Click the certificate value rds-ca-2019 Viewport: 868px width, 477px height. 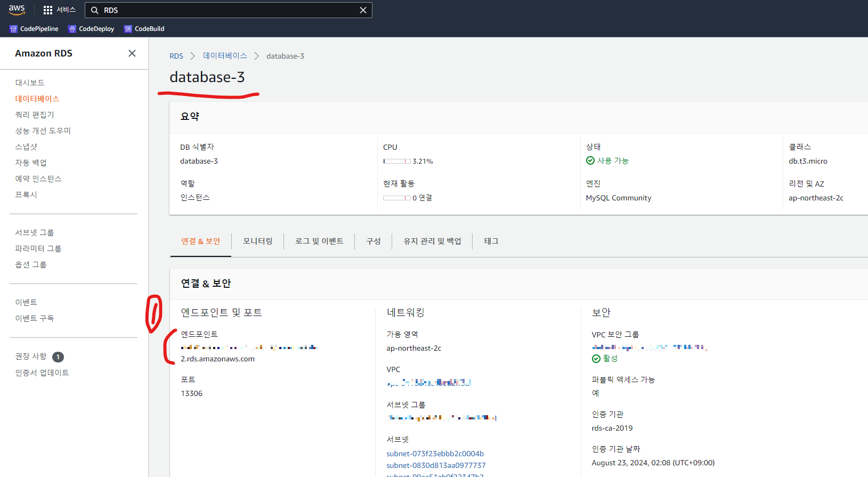pos(612,428)
